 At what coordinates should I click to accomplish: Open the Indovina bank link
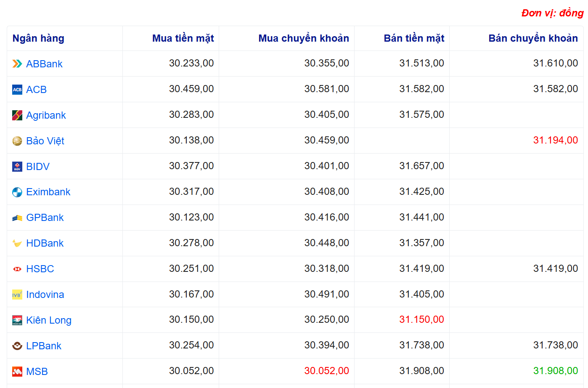point(45,295)
